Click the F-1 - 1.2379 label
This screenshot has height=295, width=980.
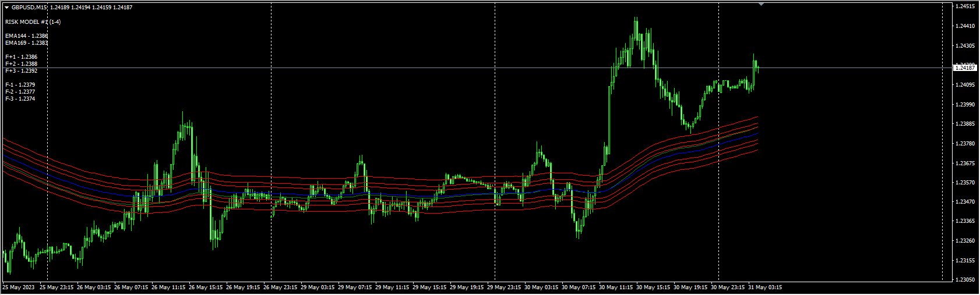tap(20, 85)
